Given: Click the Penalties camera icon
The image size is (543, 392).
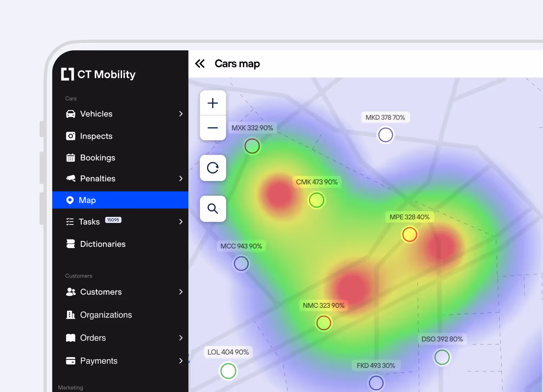Looking at the screenshot, I should point(71,178).
